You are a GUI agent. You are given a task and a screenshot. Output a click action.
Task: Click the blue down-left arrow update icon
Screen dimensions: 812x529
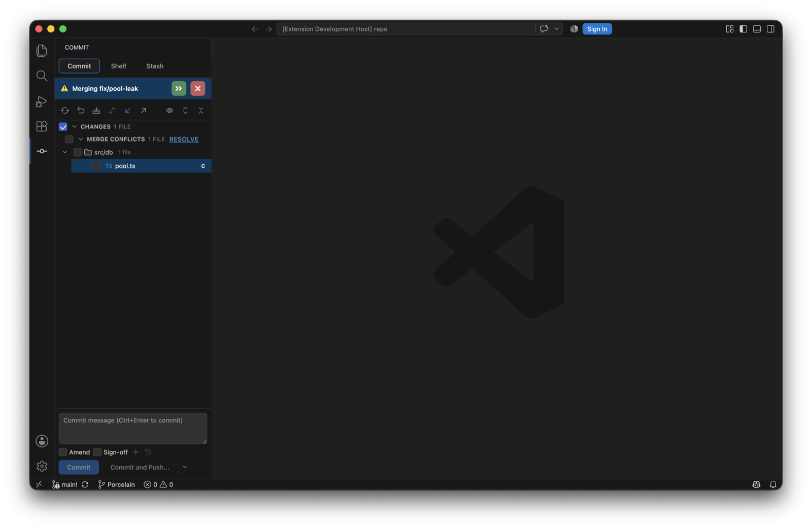(x=128, y=111)
